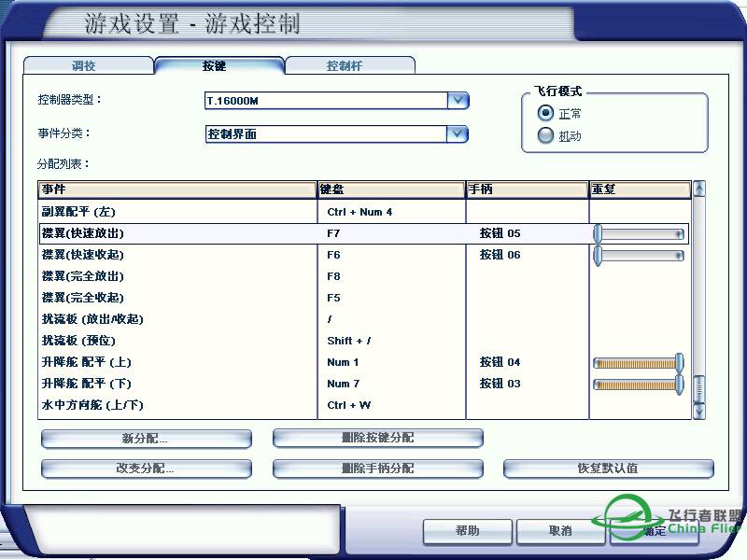This screenshot has width=747, height=560.
Task: Open the 事件分类 dropdown showing 控制界面
Action: click(x=458, y=133)
